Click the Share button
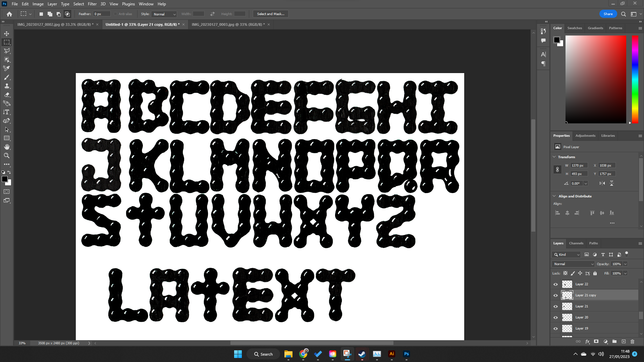This screenshot has width=644, height=362. (608, 14)
